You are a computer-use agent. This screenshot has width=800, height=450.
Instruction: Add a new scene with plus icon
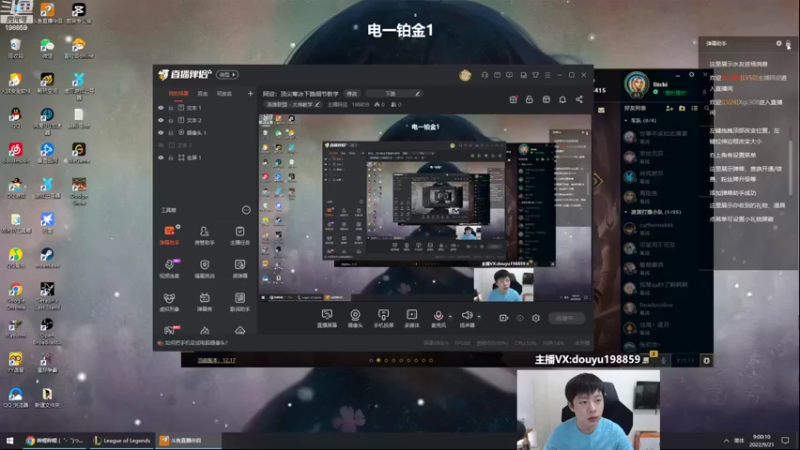250,94
